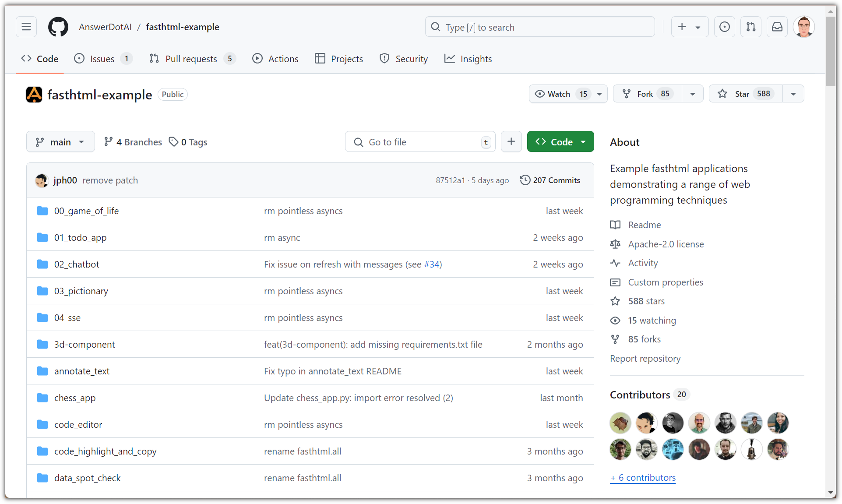Open the pull requests header icon
Image resolution: width=842 pixels, height=504 pixels.
[x=751, y=27]
